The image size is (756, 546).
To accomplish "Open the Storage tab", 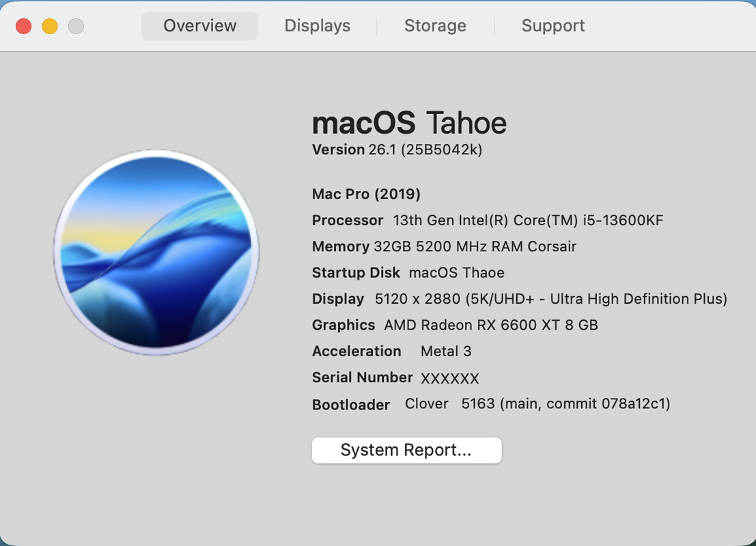I will pyautogui.click(x=435, y=25).
